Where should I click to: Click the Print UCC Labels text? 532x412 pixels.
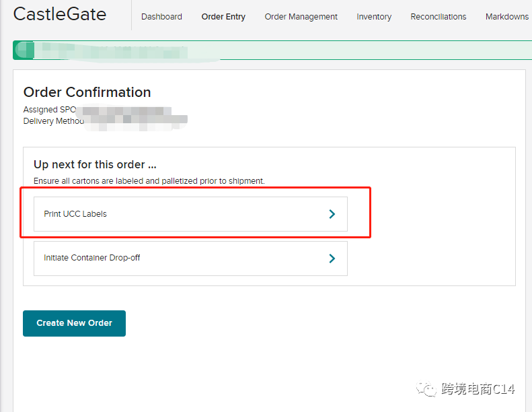[x=75, y=214]
